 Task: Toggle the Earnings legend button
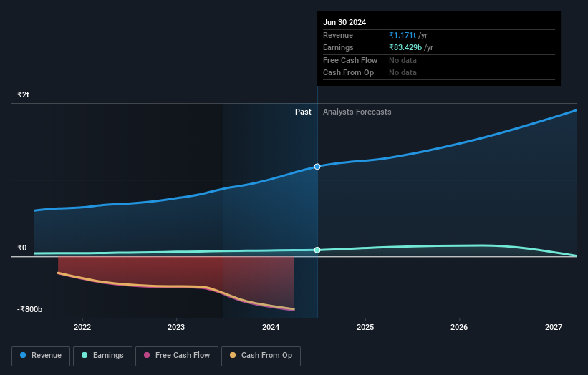102,356
